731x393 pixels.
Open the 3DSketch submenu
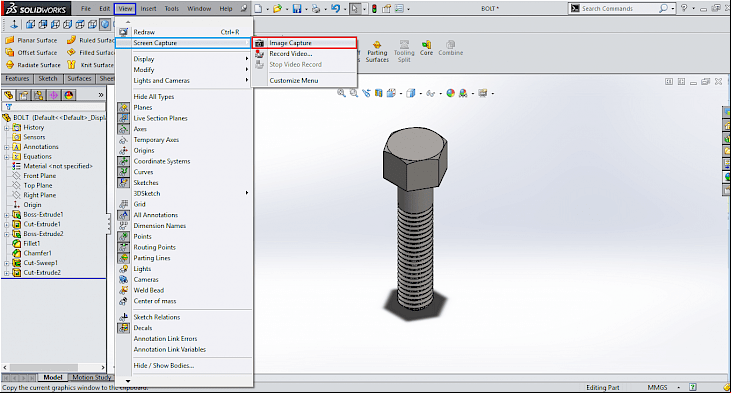184,193
